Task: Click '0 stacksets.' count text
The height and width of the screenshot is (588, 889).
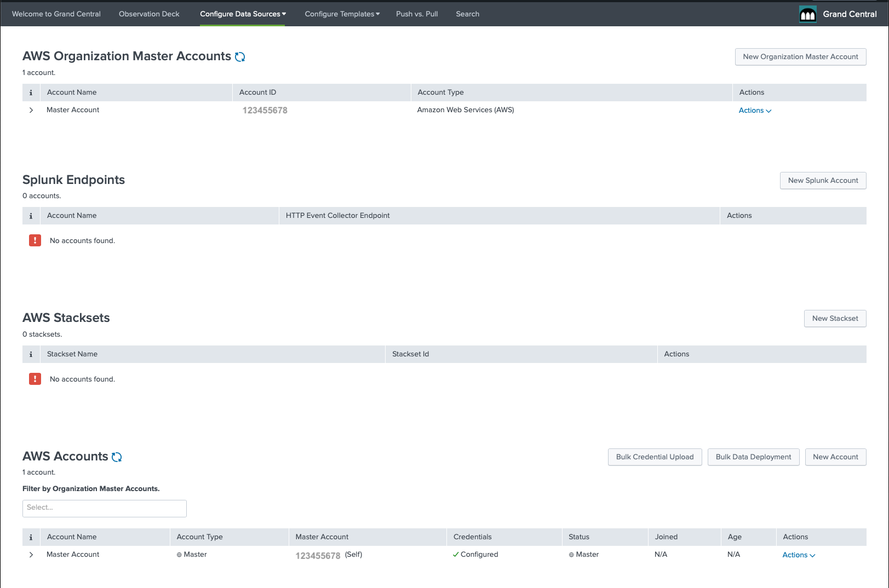Action: click(x=42, y=335)
